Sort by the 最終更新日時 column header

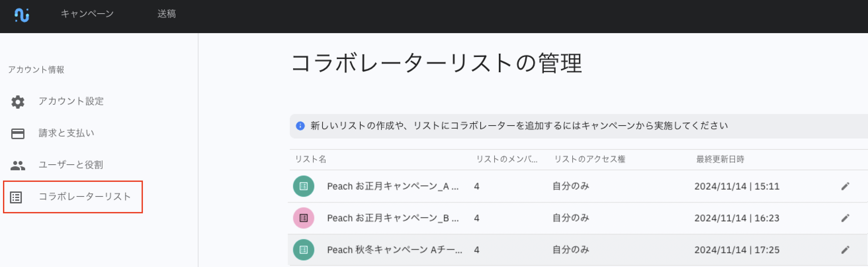pos(720,159)
